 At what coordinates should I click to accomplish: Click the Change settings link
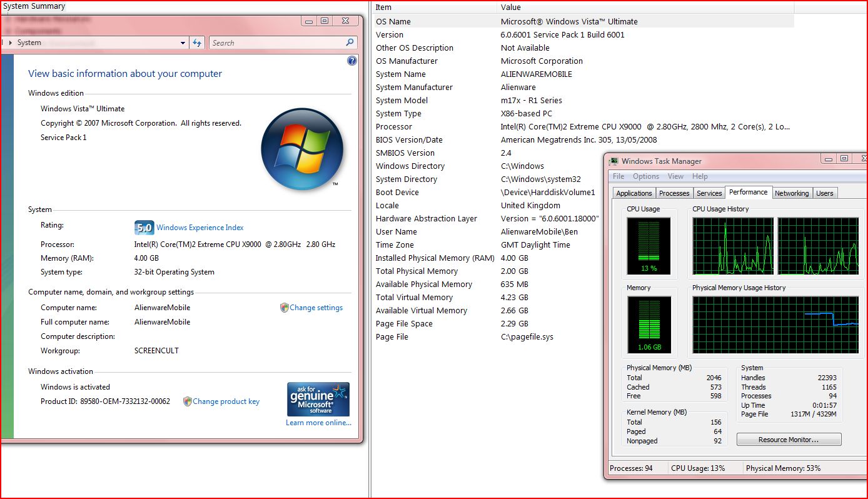[316, 308]
